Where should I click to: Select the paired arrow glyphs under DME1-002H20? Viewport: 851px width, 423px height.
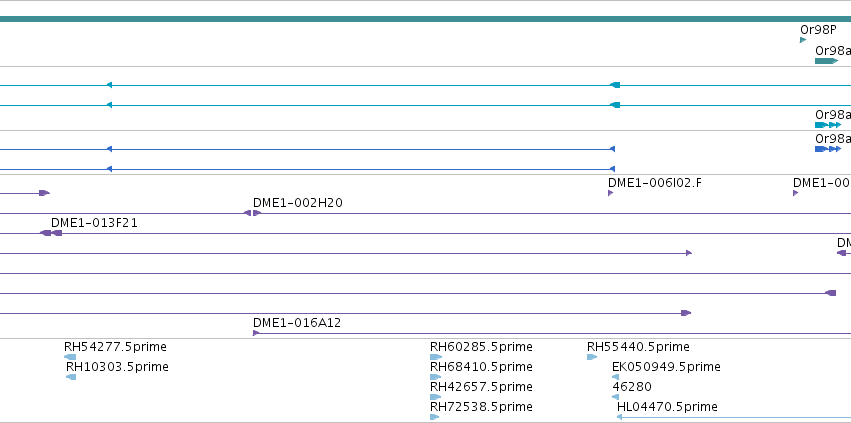pos(252,213)
